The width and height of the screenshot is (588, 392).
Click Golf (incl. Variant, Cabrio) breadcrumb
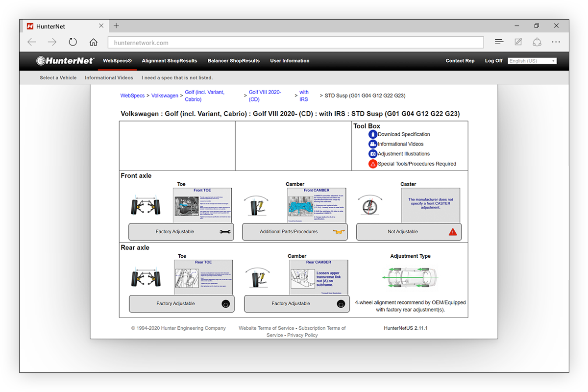point(205,96)
